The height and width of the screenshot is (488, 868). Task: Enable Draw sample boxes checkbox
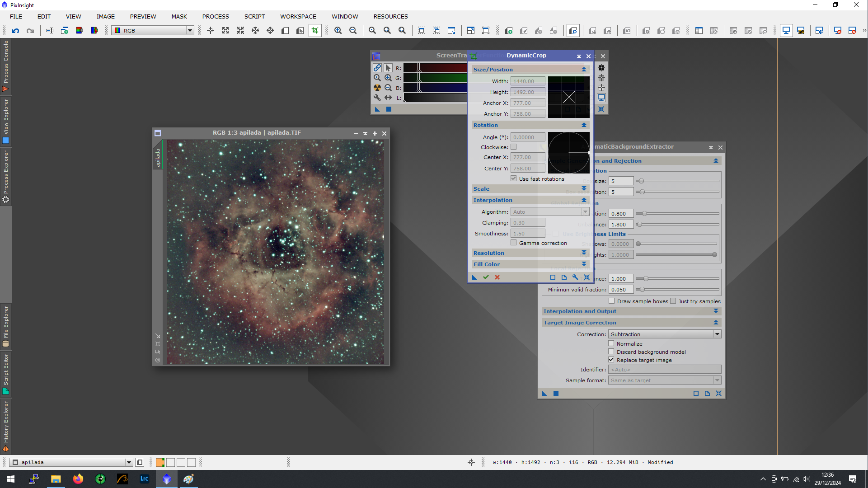point(612,301)
